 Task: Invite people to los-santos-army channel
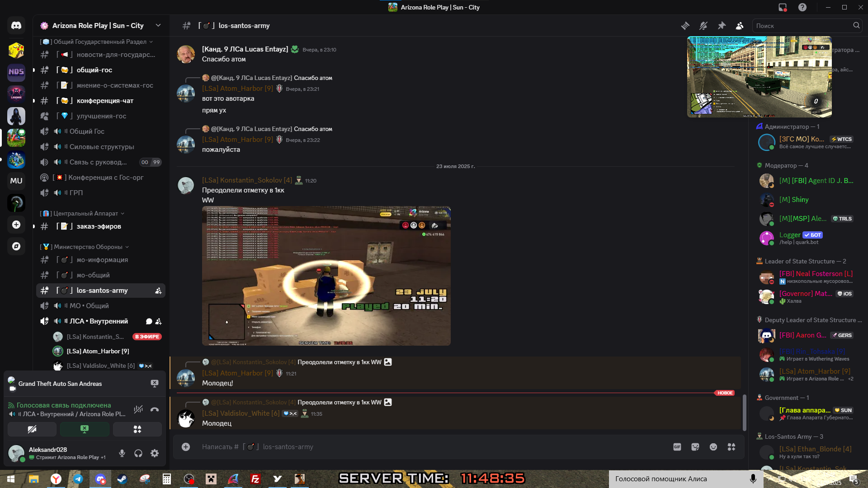(x=158, y=291)
